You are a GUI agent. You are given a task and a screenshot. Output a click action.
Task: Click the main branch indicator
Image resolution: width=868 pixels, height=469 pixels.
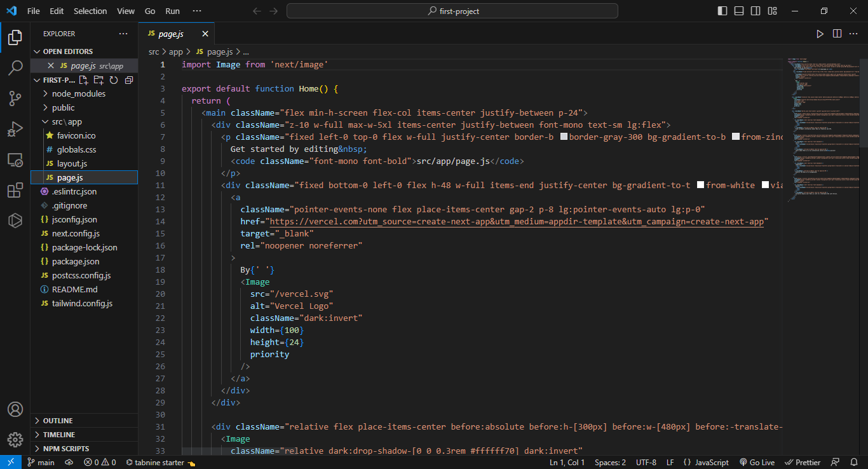(x=41, y=462)
